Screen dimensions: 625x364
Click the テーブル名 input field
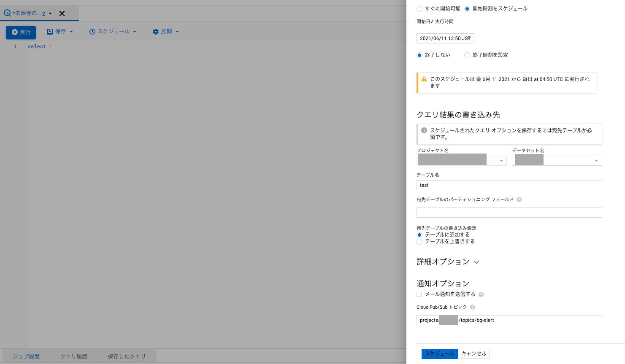[x=509, y=185]
